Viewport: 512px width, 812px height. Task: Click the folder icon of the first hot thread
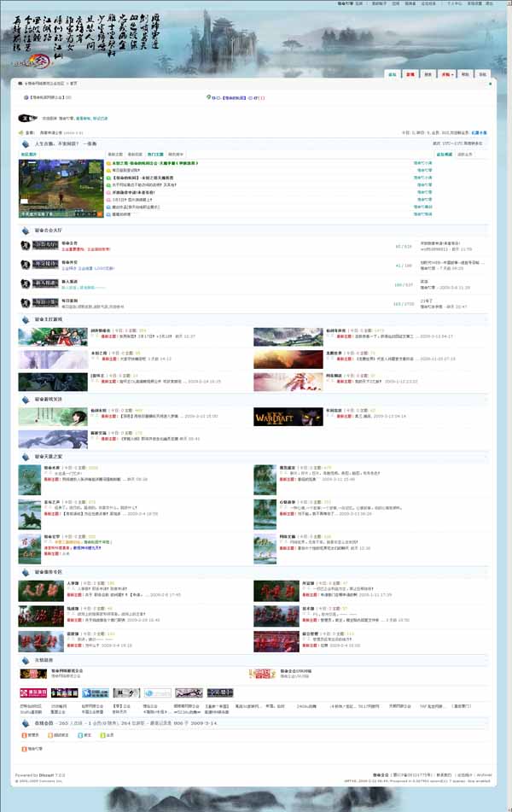108,163
